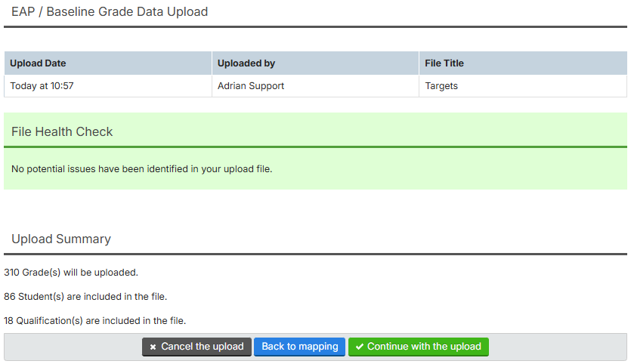Cancel the upload
This screenshot has width=631, height=364.
196,347
